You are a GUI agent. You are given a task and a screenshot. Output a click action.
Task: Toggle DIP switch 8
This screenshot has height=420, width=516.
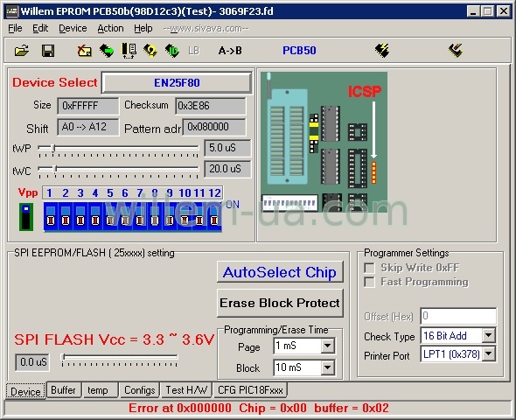tap(155, 216)
